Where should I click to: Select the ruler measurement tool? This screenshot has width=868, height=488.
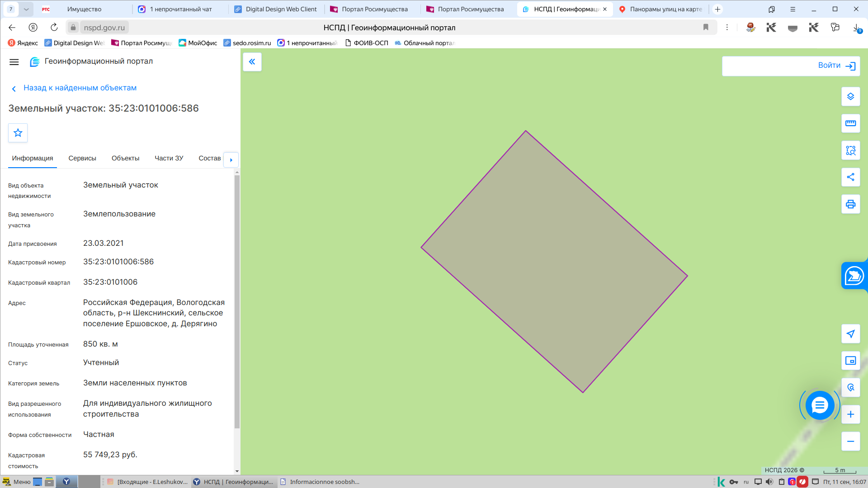tap(850, 123)
